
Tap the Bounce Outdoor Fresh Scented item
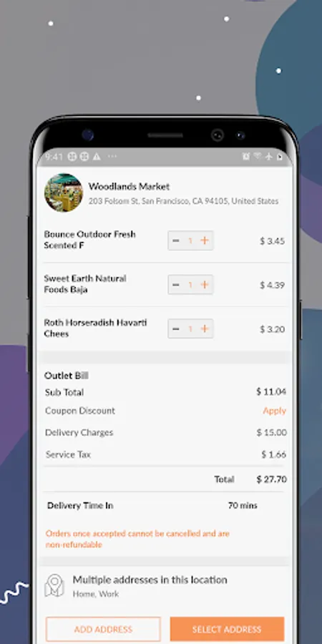[90, 240]
